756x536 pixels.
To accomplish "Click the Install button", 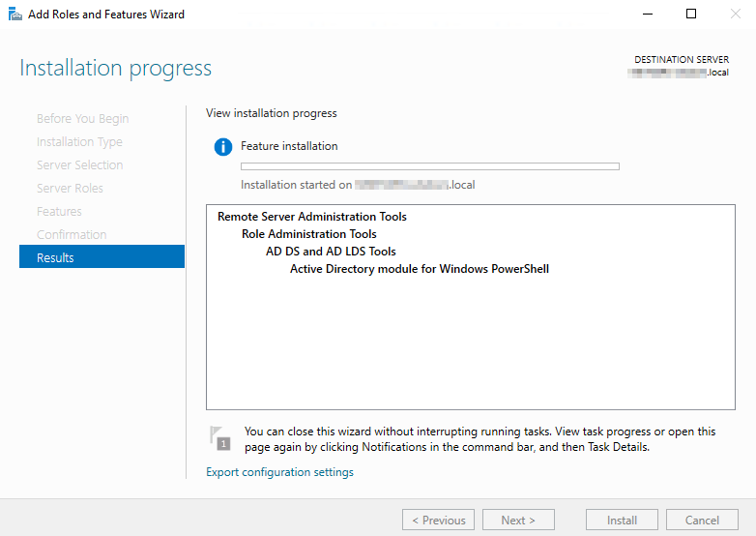I will click(x=622, y=521).
